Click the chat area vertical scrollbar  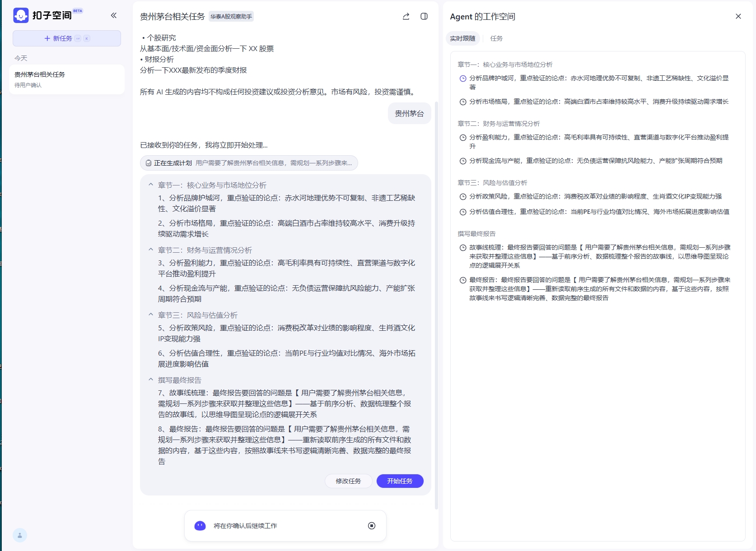pos(436,305)
